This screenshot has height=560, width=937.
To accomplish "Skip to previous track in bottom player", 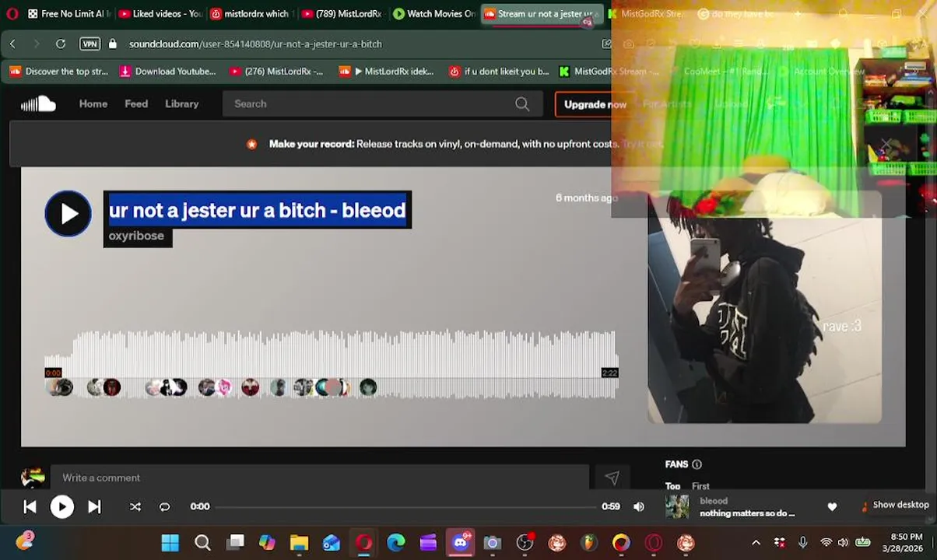I will tap(30, 507).
